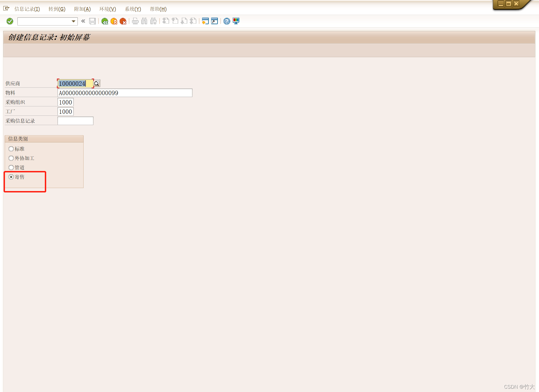Click the orange Exit icon
The height and width of the screenshot is (392, 539).
(114, 21)
